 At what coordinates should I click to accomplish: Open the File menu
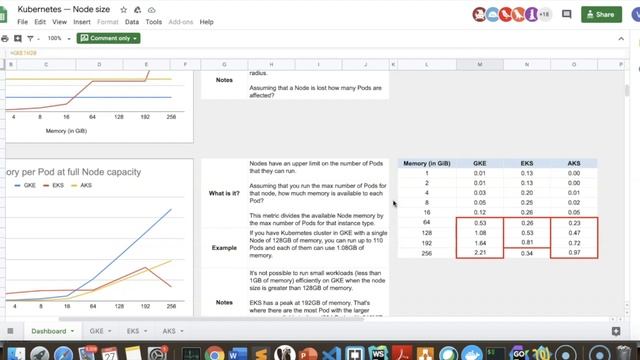[x=22, y=22]
